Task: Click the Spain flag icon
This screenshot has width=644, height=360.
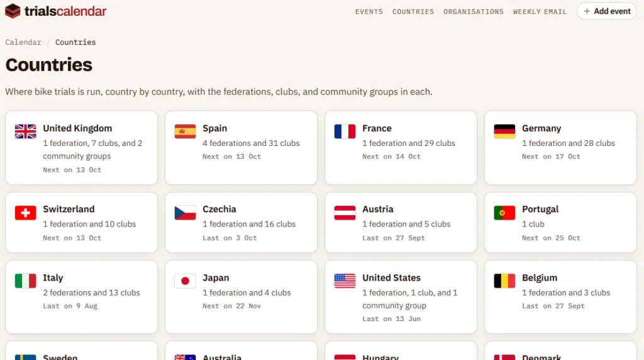Action: click(x=186, y=132)
